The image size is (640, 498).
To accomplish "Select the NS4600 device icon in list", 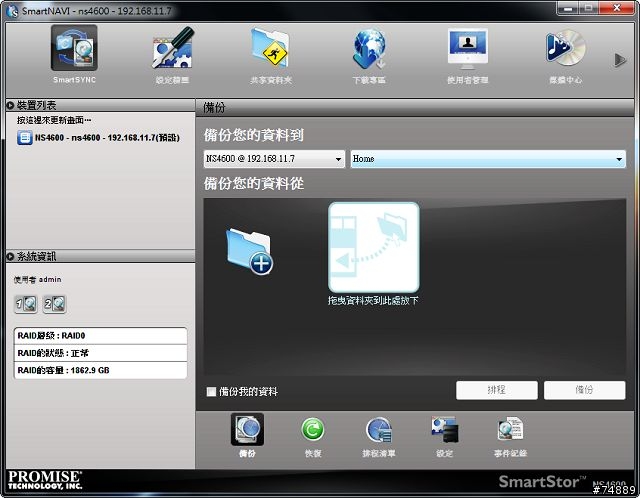I will [x=24, y=138].
